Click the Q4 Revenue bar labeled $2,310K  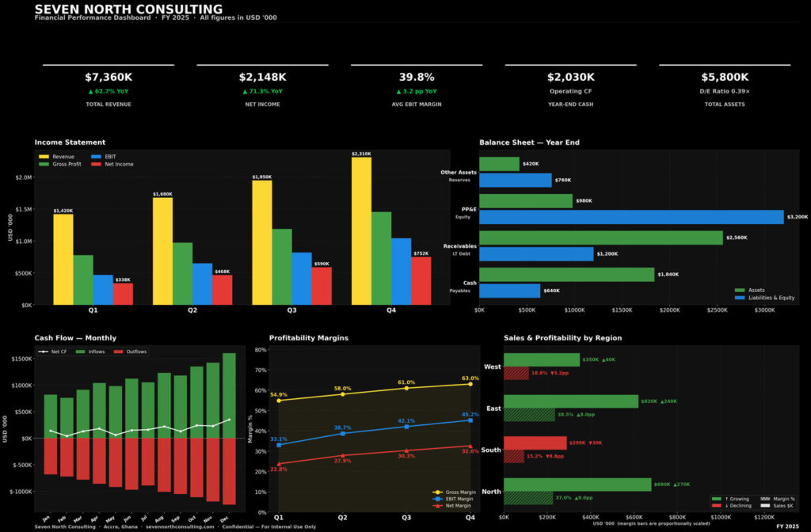tap(361, 231)
